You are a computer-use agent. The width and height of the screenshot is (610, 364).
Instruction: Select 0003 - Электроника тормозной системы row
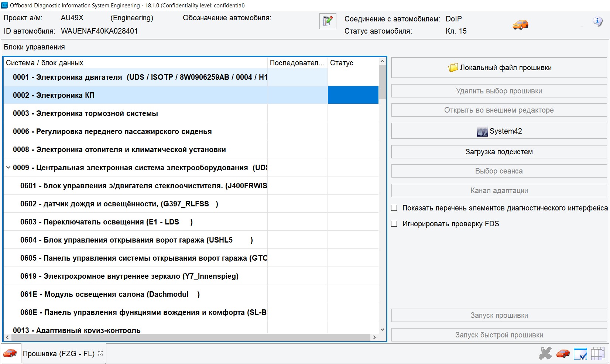(85, 113)
